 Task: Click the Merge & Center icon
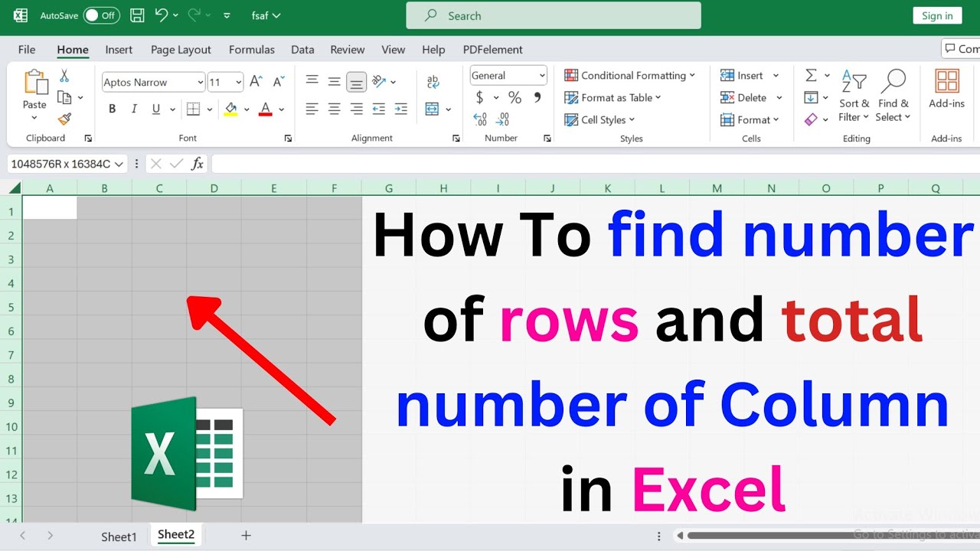point(432,109)
